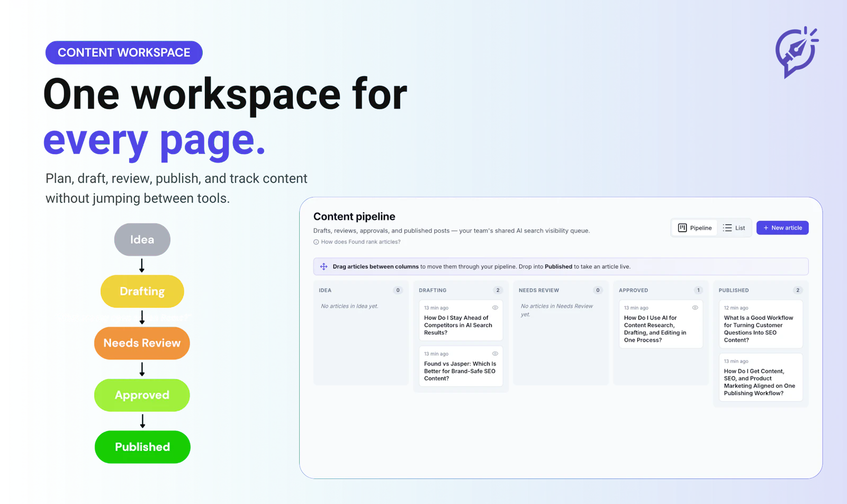Viewport: 847px width, 504px height.
Task: Click the APPROVED column header
Action: point(633,290)
